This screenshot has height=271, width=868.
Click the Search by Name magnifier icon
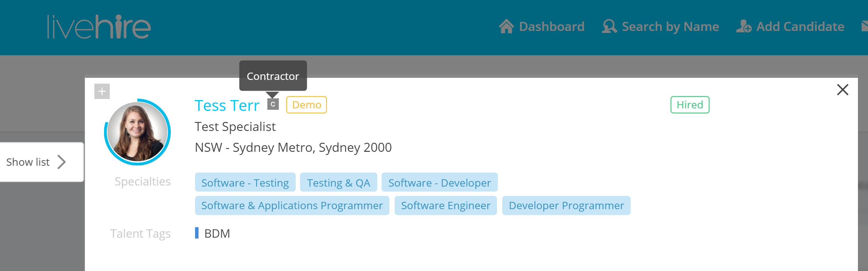pyautogui.click(x=609, y=26)
